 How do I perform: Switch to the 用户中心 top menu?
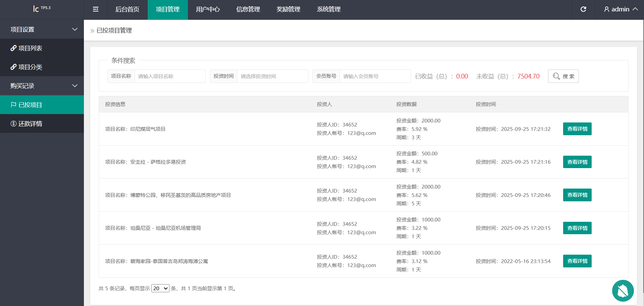coord(208,9)
